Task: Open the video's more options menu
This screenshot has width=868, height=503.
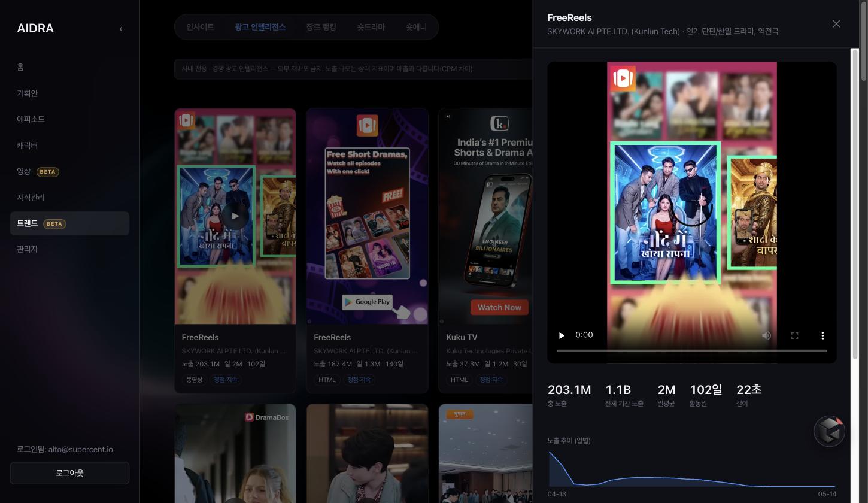Action: click(823, 335)
